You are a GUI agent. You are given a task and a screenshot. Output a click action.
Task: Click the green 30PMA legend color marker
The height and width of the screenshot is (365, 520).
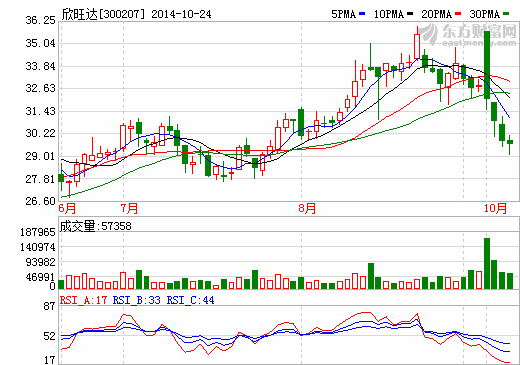pos(506,14)
